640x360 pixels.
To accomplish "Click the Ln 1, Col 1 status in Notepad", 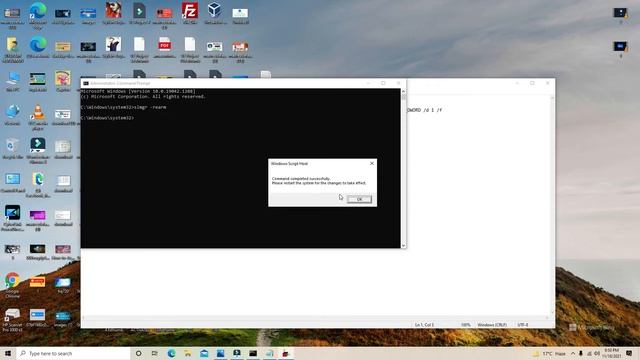I will (x=424, y=325).
